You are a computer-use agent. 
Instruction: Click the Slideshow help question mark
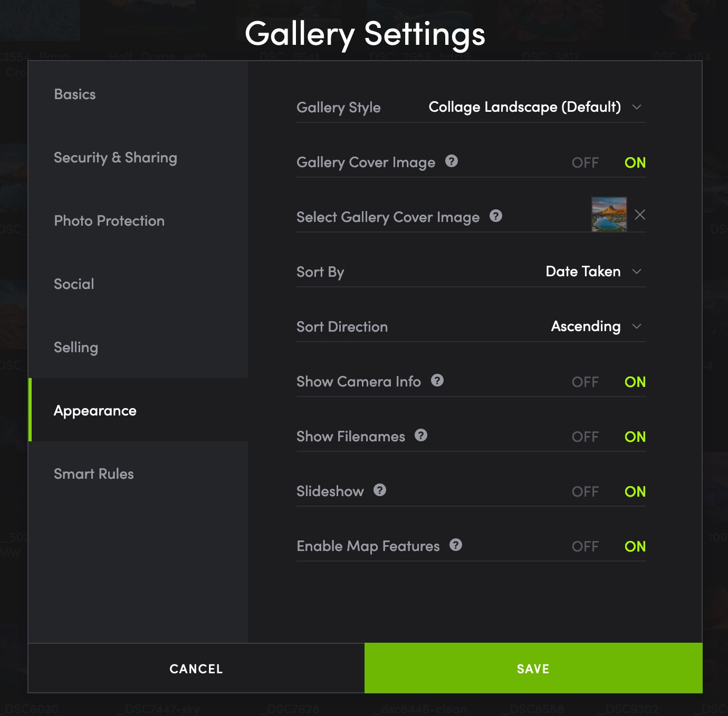pos(380,490)
